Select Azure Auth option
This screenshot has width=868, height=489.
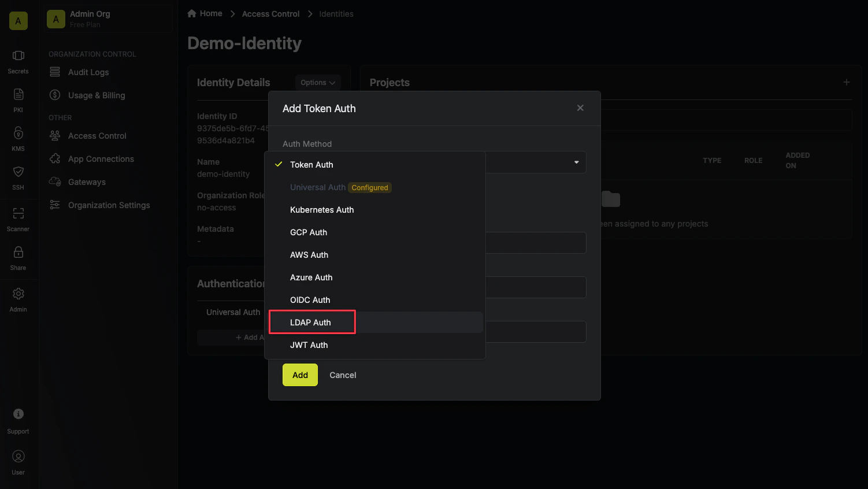tap(374, 277)
